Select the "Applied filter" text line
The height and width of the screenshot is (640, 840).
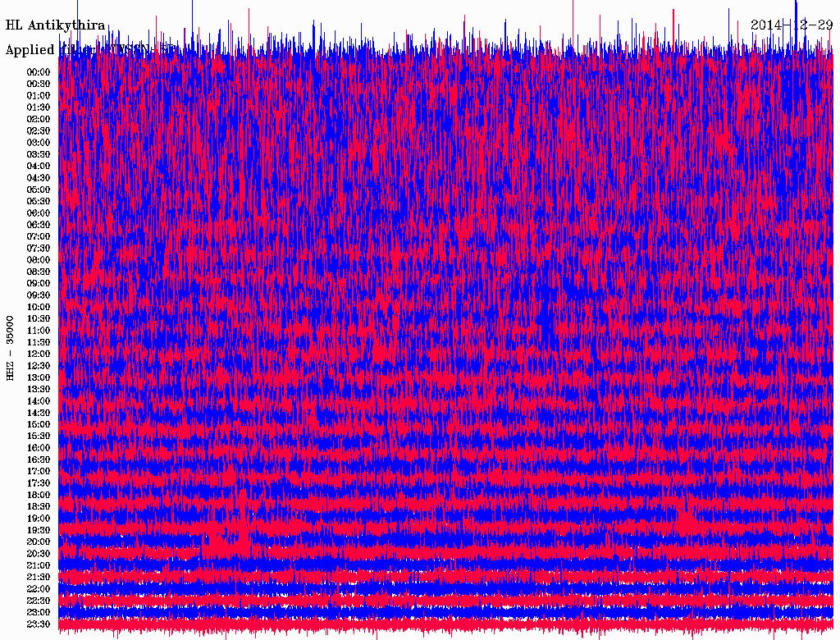point(91,50)
